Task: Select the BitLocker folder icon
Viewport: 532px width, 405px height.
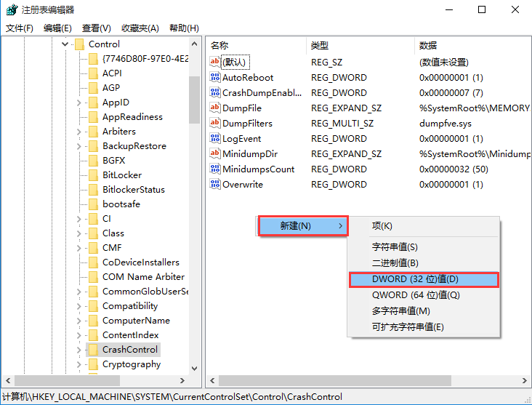Action: point(92,175)
